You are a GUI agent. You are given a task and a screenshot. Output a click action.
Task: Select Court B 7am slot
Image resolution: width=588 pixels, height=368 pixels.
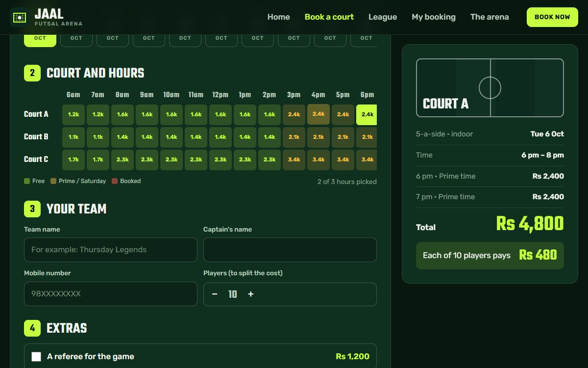[98, 137]
